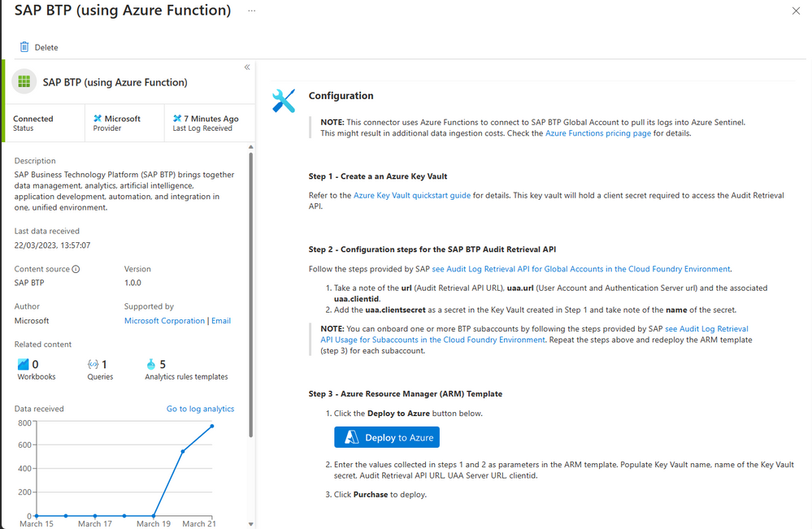Screen dimensions: 812x529
Task: Click the SAP BTP (using Azure Function) page title
Action: pos(123,11)
